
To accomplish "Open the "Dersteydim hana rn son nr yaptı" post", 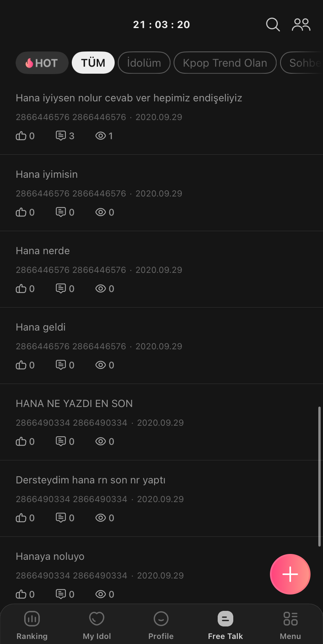I will pos(91,480).
